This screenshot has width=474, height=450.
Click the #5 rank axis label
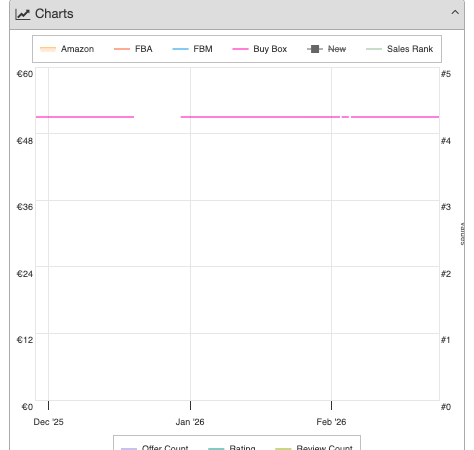446,74
